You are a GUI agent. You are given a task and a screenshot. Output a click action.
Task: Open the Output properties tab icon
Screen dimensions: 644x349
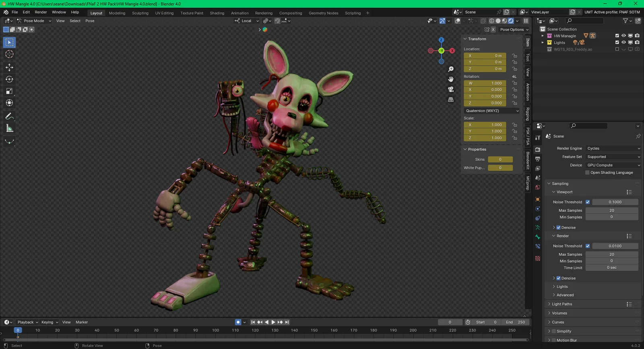pos(538,159)
